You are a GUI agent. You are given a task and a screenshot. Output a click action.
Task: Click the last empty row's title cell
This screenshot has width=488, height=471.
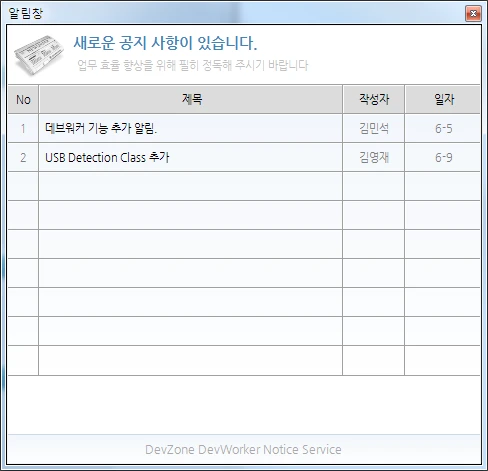(191, 361)
